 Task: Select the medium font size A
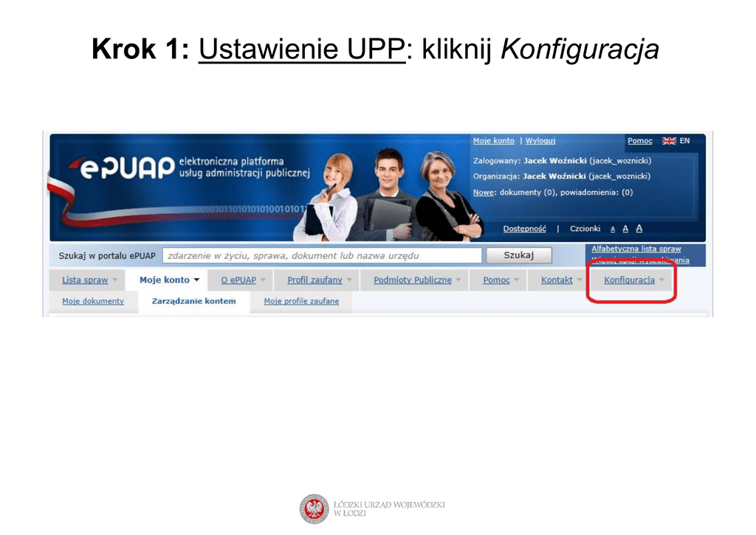[625, 229]
